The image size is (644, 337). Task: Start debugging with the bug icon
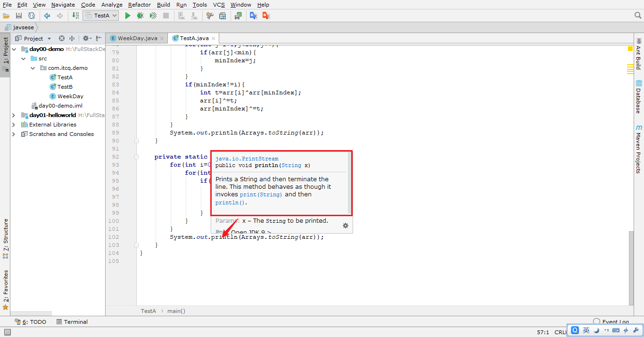pyautogui.click(x=140, y=16)
